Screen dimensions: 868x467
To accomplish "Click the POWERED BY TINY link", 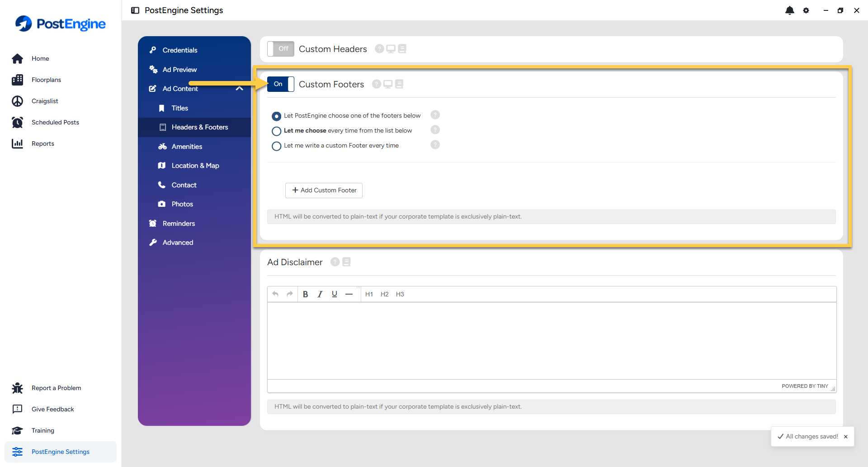I will pyautogui.click(x=805, y=386).
